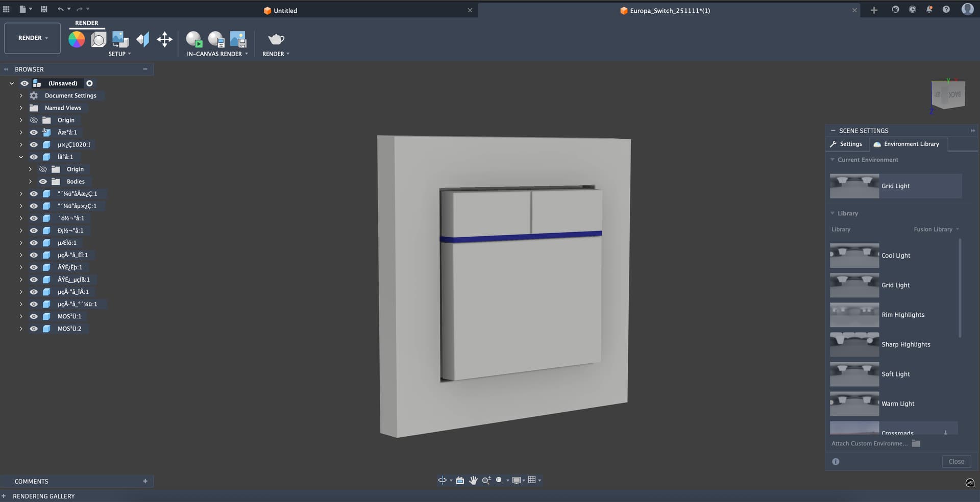980x502 pixels.
Task: Click the teapot Render icon
Action: click(276, 39)
